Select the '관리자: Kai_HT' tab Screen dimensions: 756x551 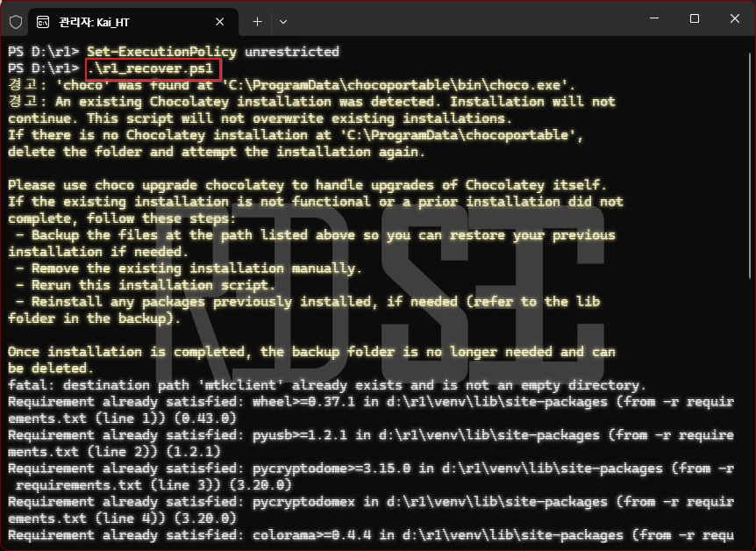[x=132, y=22]
